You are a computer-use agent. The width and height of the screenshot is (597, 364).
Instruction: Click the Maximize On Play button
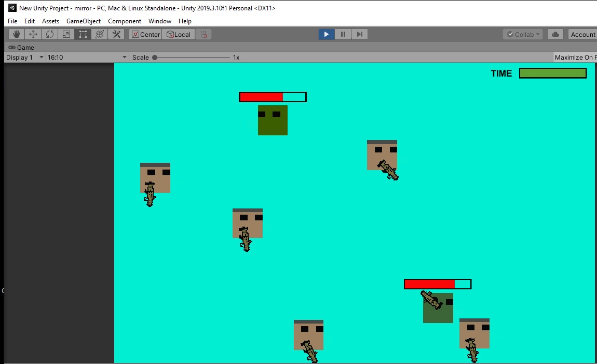(575, 58)
